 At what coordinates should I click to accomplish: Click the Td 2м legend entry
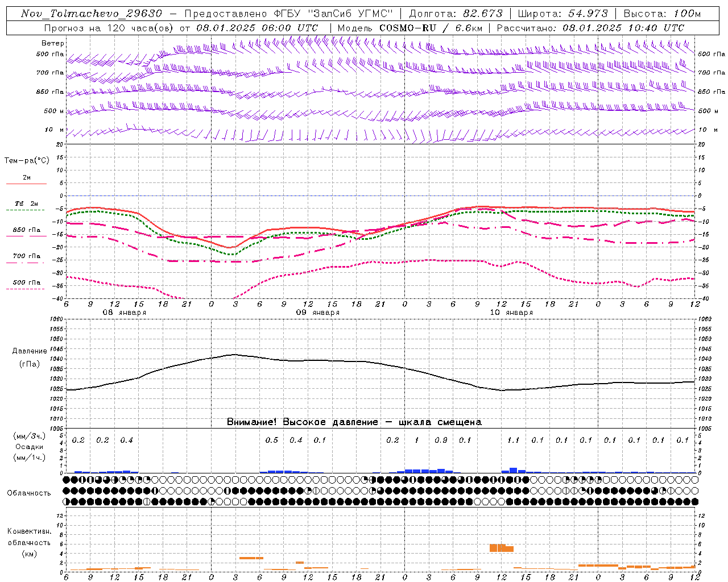[x=27, y=203]
